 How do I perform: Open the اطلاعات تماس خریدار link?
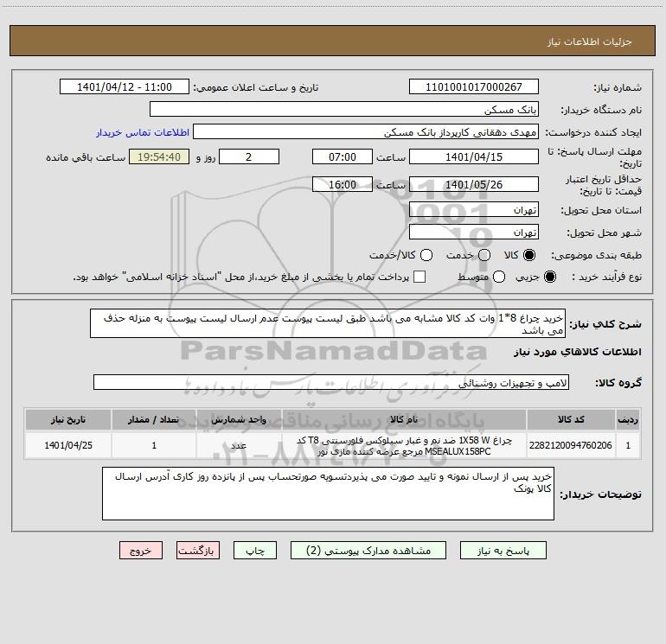(x=143, y=132)
